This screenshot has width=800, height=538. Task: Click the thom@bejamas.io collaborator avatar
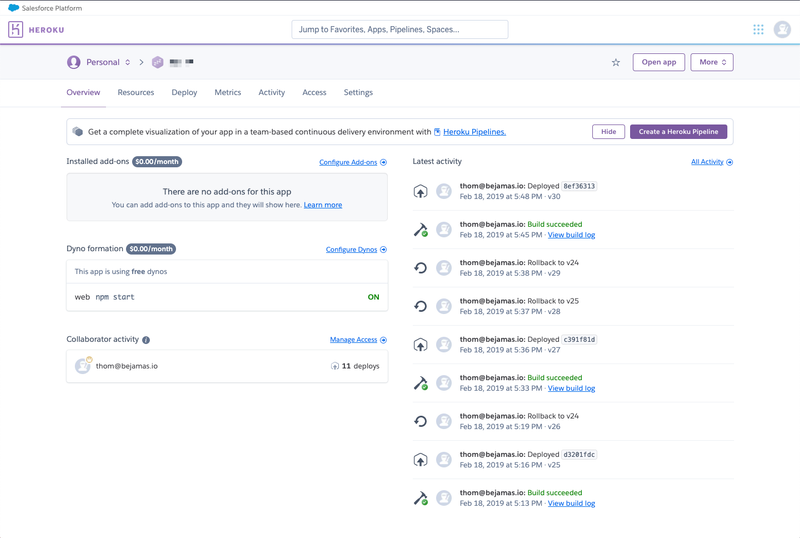point(83,365)
